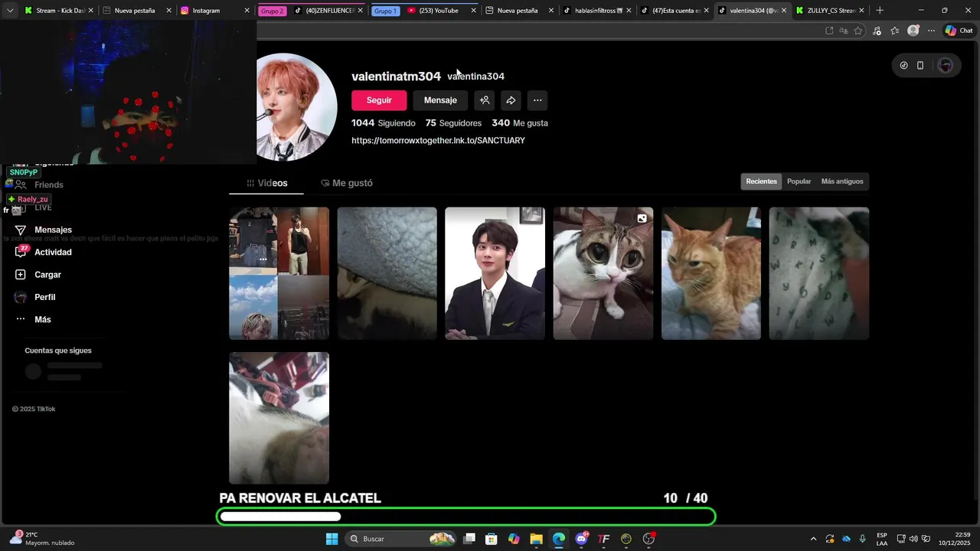Share the profile with the arrow icon
980x551 pixels.
[511, 100]
